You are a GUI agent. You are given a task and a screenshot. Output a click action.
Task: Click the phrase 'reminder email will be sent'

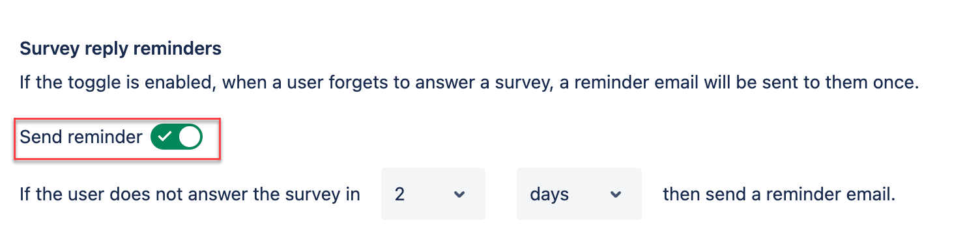684,84
